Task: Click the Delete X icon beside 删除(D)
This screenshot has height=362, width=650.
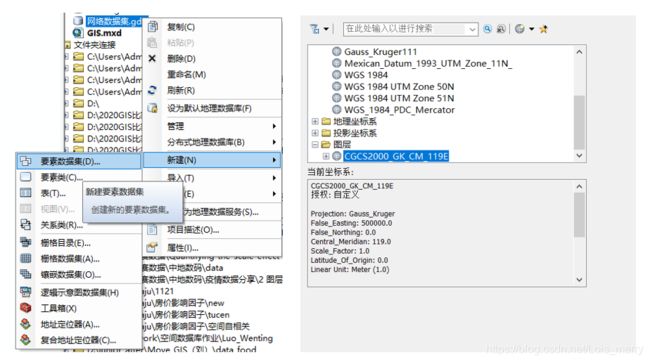Action: tap(152, 58)
